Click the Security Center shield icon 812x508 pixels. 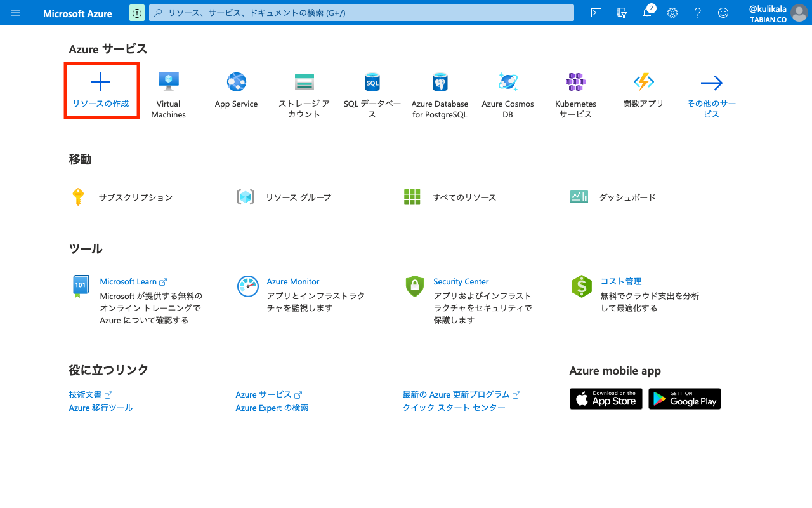click(x=414, y=286)
